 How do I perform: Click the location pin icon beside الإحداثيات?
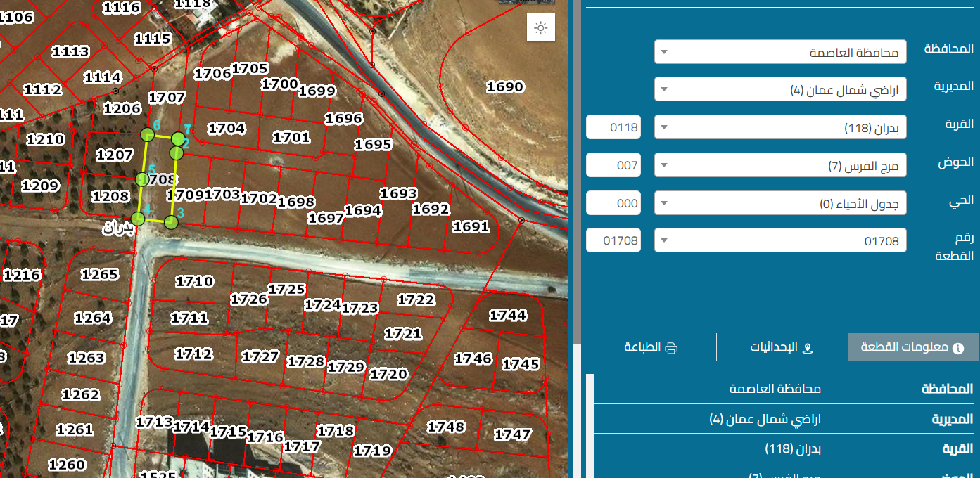tap(808, 348)
